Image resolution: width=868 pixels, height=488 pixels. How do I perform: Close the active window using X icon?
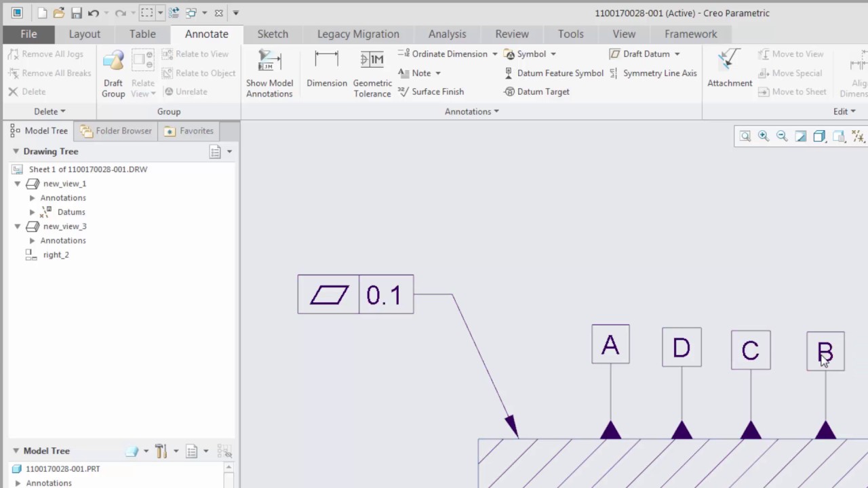pos(218,13)
